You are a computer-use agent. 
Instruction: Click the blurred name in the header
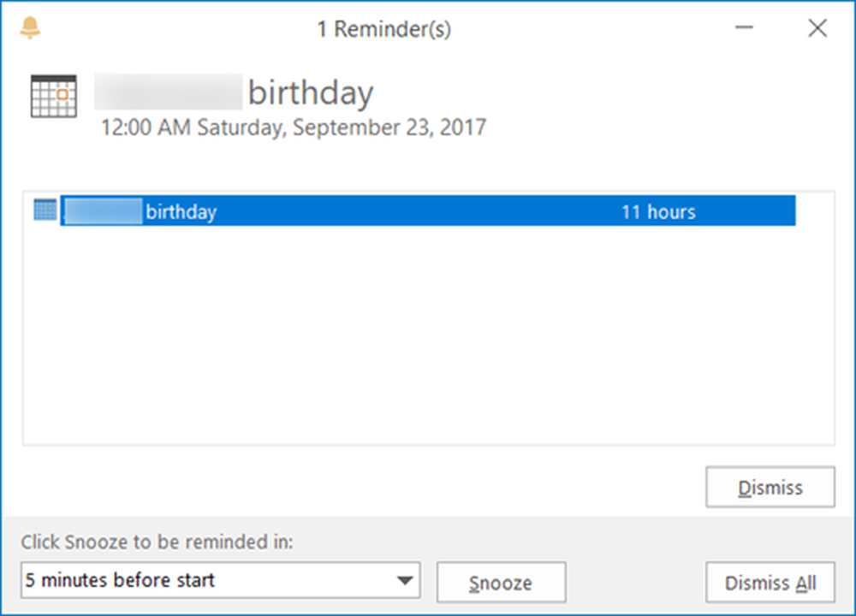click(169, 92)
